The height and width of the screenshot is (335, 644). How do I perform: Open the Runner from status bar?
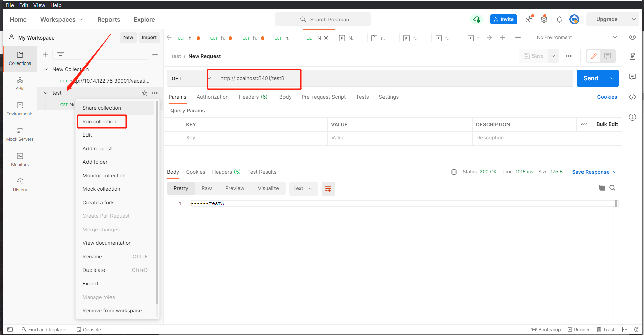click(x=578, y=330)
